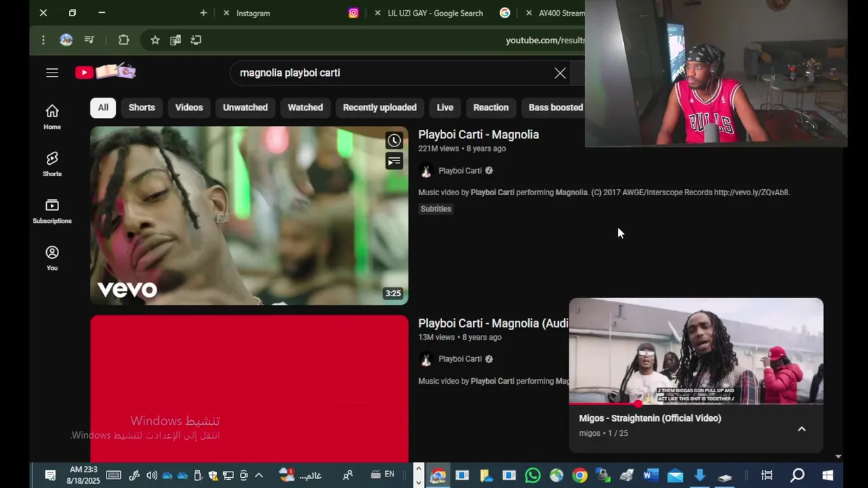Select the Shorts filter chip
868x488 pixels.
[142, 107]
